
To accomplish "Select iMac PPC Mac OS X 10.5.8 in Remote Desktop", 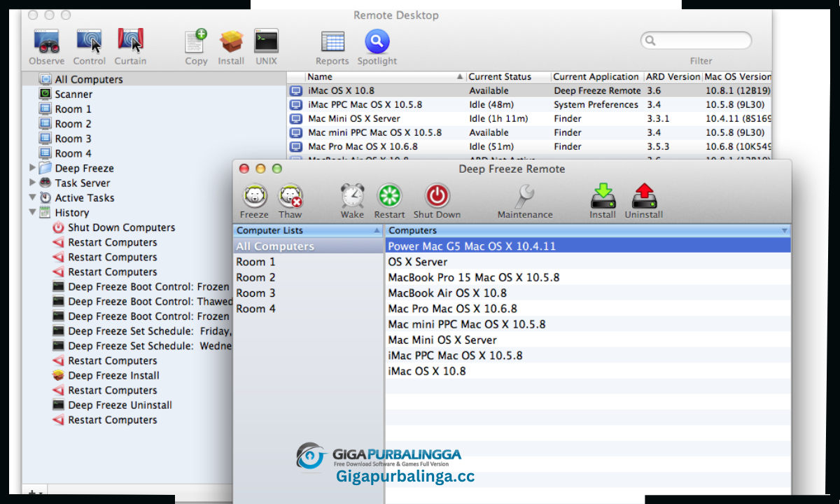I will point(530,104).
